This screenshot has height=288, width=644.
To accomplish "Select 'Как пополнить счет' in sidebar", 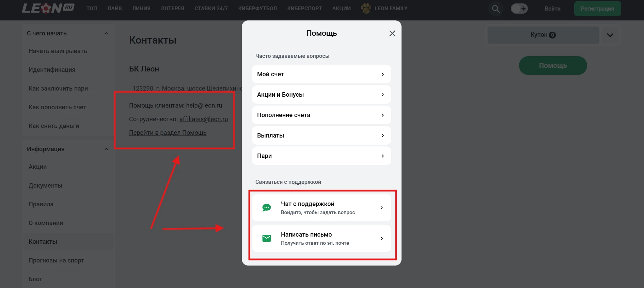I will pos(57,107).
